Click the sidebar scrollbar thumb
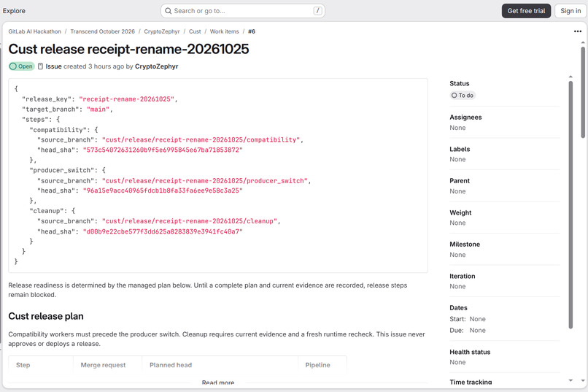588x392 pixels. [570, 205]
